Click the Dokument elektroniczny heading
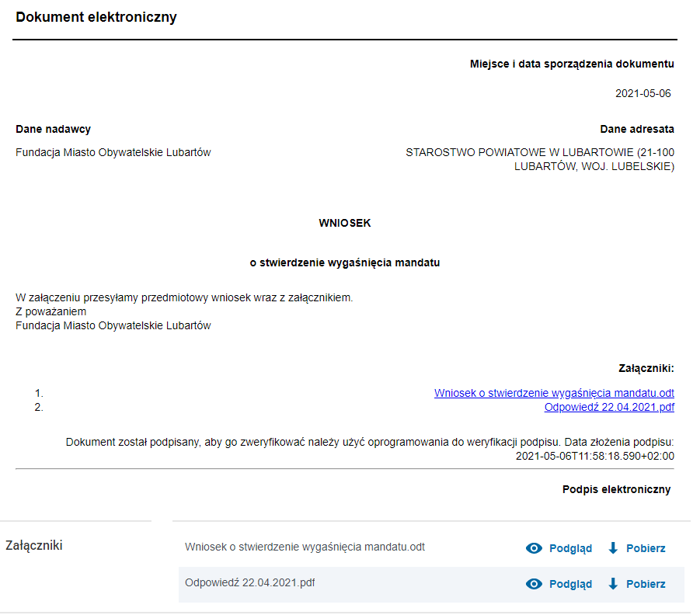The height and width of the screenshot is (615, 700). (x=96, y=17)
